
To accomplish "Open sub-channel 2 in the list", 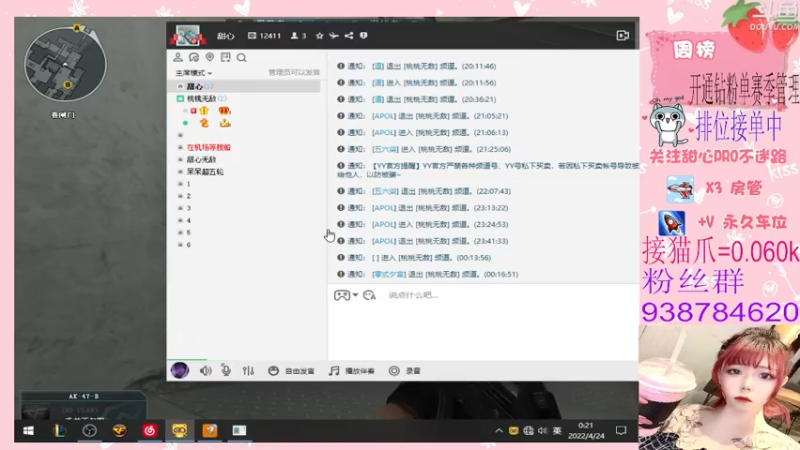I will 188,196.
